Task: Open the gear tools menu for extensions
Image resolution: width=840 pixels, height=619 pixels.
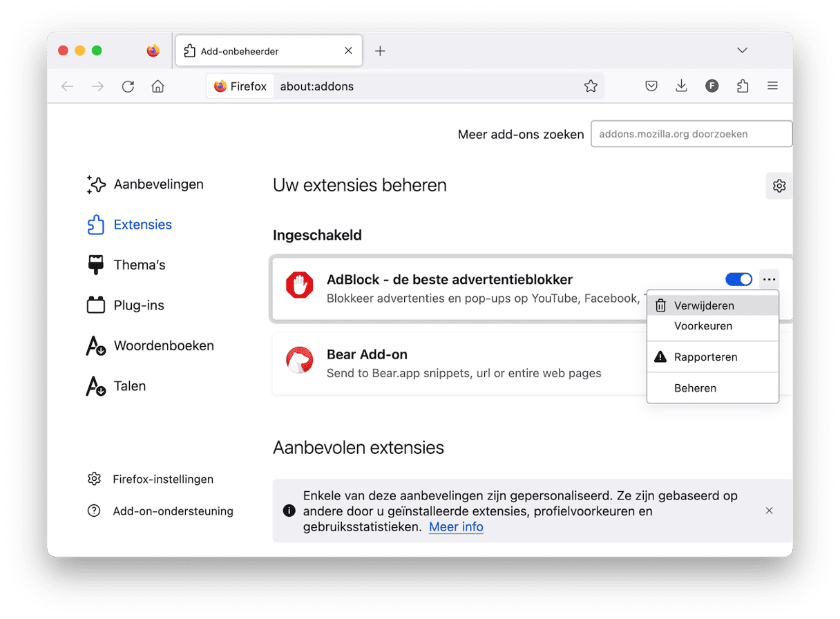Action: pyautogui.click(x=779, y=186)
